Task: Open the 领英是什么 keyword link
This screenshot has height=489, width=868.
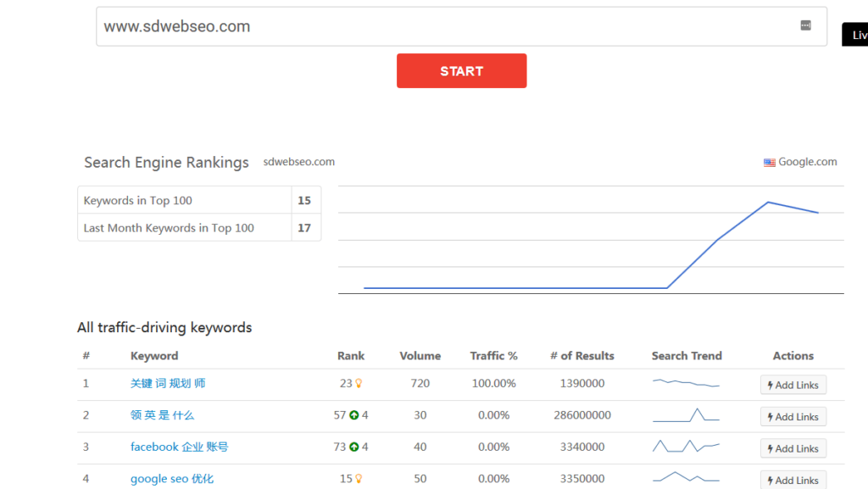Action: tap(162, 415)
